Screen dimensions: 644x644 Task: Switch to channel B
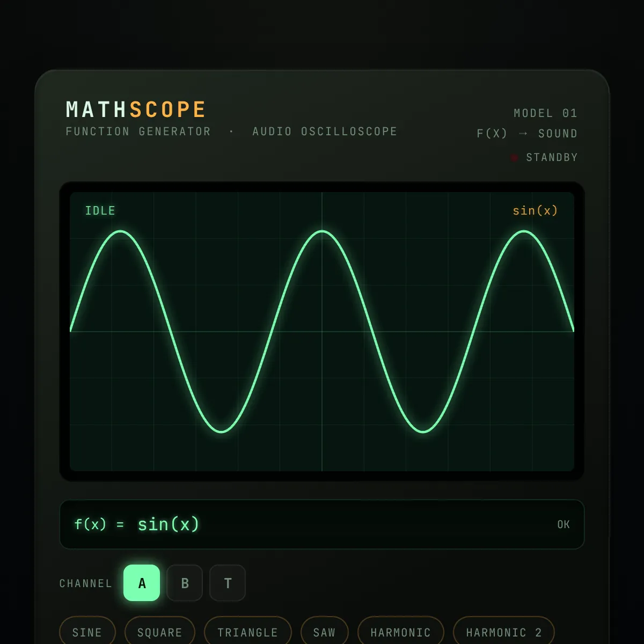[185, 583]
